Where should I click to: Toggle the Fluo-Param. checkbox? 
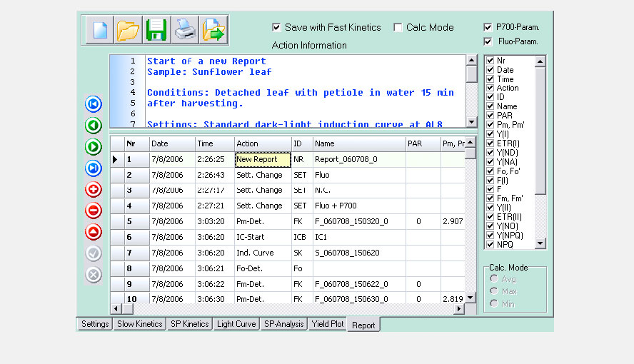pyautogui.click(x=488, y=41)
